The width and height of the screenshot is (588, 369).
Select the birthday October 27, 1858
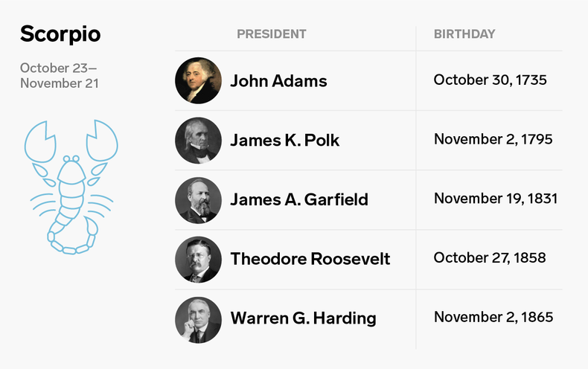(490, 258)
